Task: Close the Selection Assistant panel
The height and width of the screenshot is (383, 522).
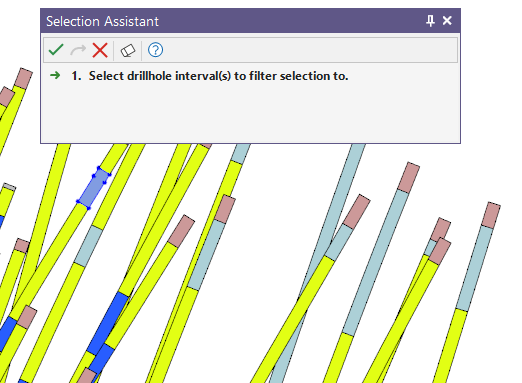Action: pos(447,21)
